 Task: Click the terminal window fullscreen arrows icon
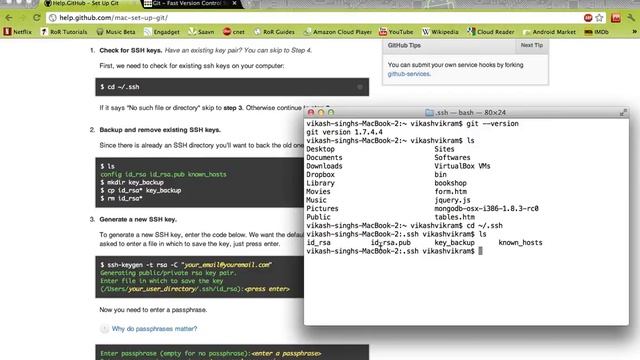pyautogui.click(x=623, y=112)
